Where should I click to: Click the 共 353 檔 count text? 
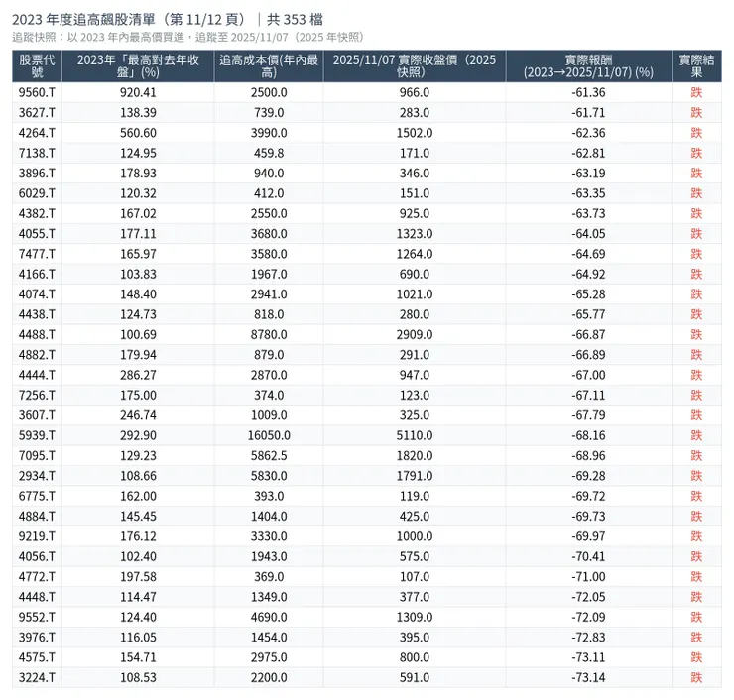[295, 20]
